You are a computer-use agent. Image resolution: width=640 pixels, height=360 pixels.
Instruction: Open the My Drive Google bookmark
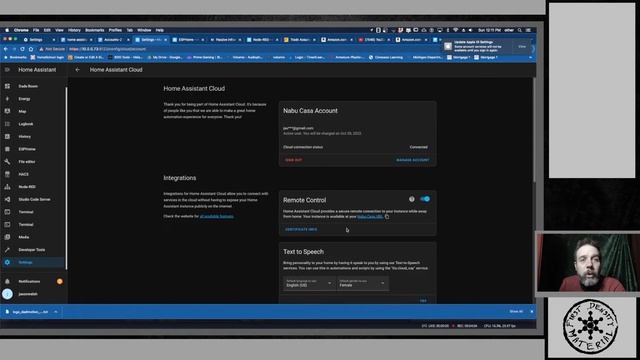tap(164, 58)
